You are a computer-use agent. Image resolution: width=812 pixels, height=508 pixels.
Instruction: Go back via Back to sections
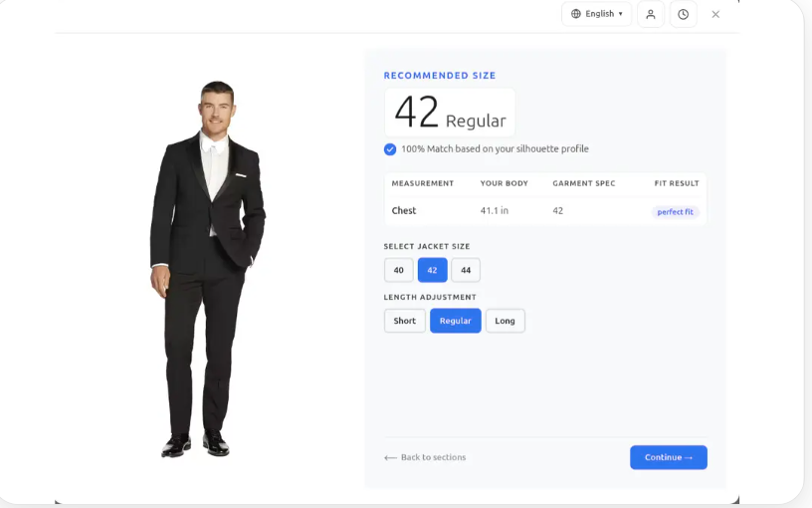[425, 457]
